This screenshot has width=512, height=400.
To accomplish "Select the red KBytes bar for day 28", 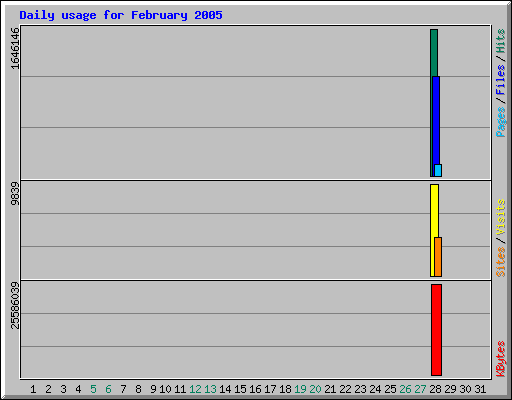I will 436,330.
